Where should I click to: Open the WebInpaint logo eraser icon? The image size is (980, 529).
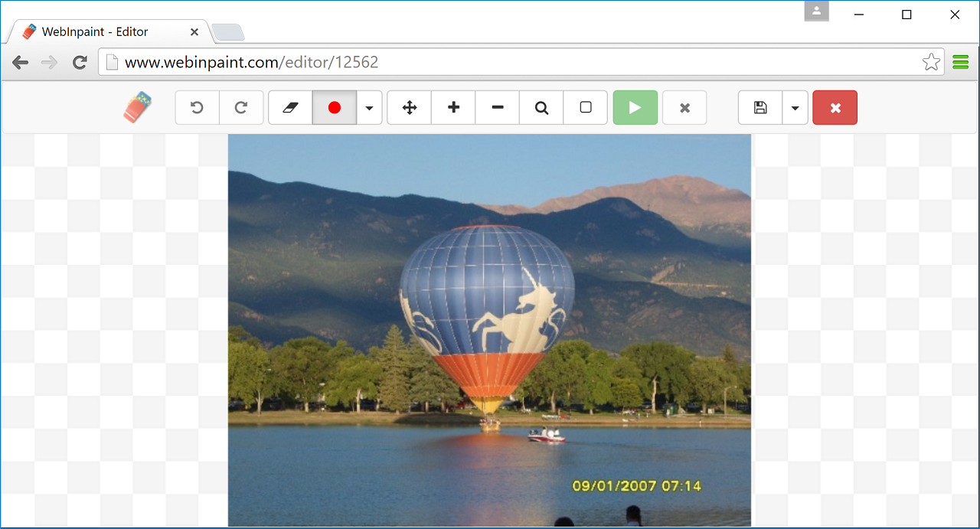tap(136, 107)
